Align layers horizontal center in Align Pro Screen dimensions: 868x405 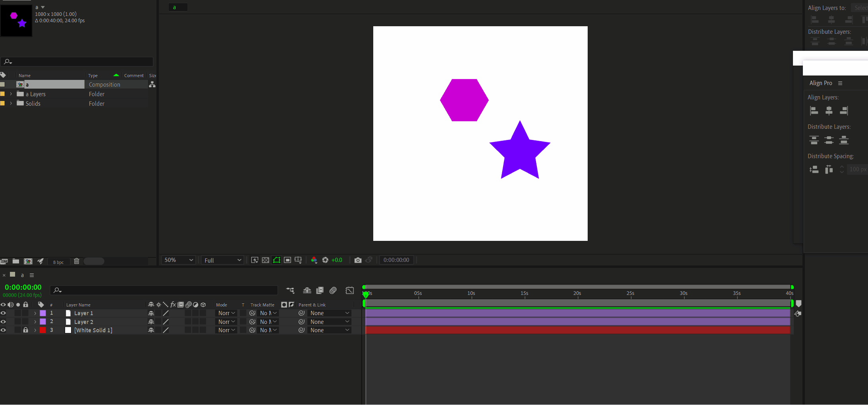(829, 111)
